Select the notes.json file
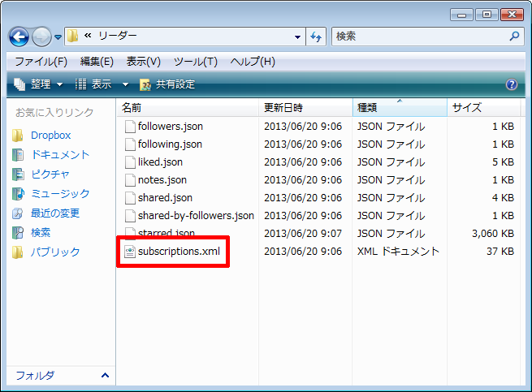Screen dimensions: 532x392 [x=162, y=179]
